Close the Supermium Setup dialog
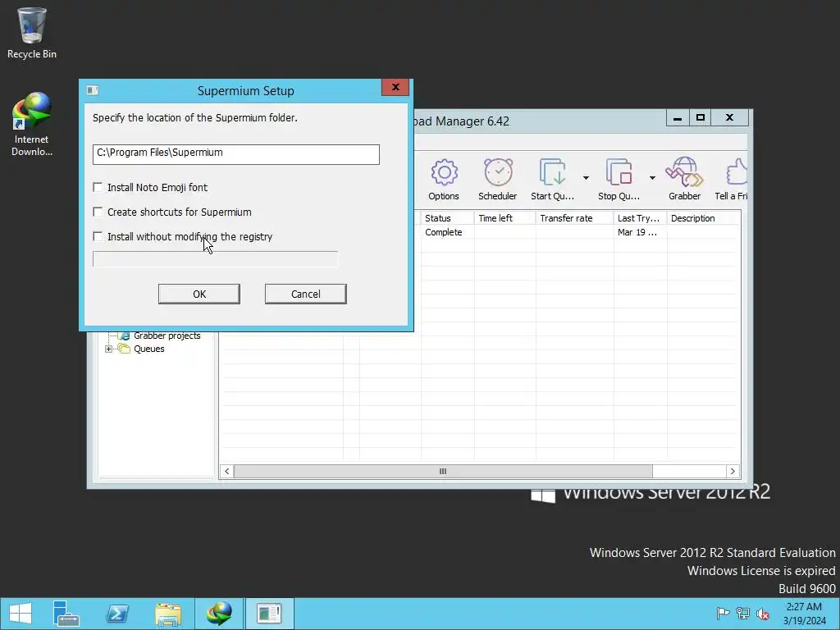Image resolution: width=840 pixels, height=630 pixels. tap(395, 87)
